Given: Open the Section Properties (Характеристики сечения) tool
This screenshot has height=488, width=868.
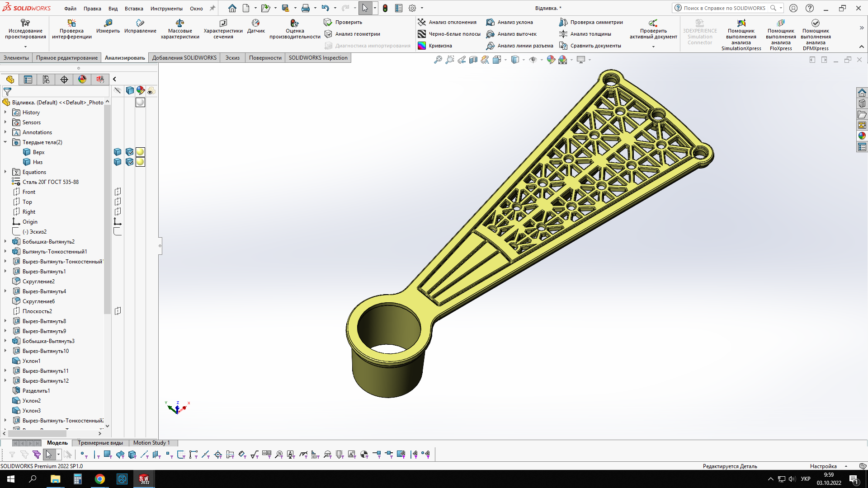Looking at the screenshot, I should click(x=223, y=29).
